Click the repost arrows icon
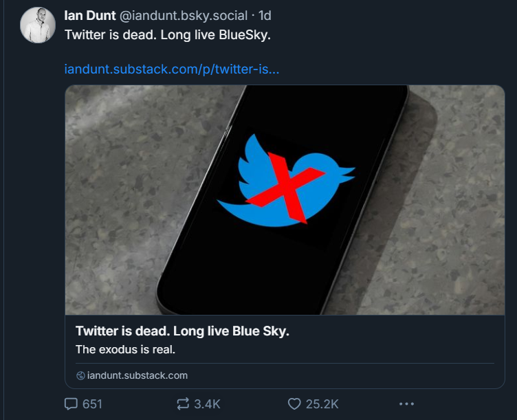Screen dimensions: 517x420 coord(183,404)
